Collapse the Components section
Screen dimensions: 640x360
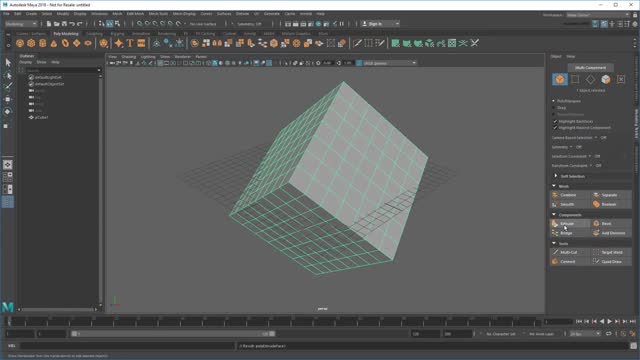coord(554,214)
